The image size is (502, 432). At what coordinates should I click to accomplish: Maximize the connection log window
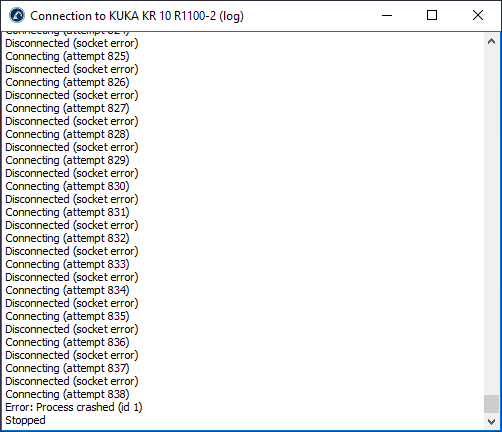coord(432,15)
